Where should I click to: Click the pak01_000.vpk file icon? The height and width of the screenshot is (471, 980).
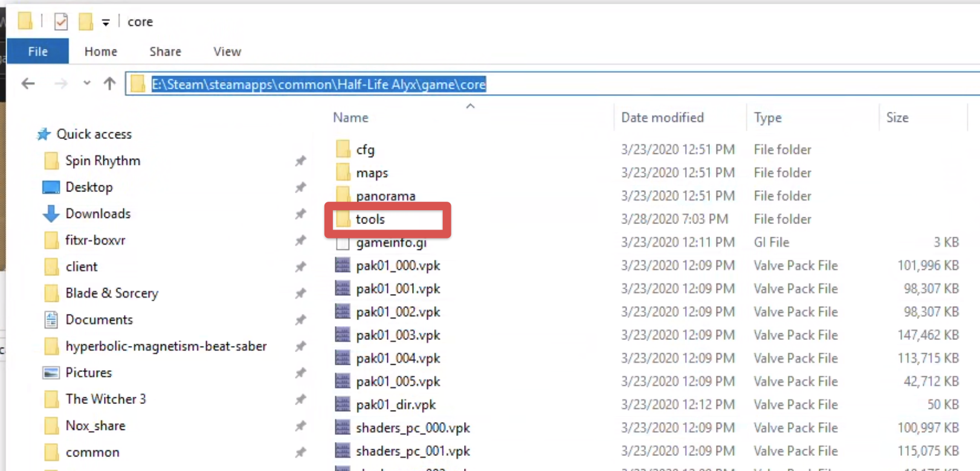pos(343,265)
